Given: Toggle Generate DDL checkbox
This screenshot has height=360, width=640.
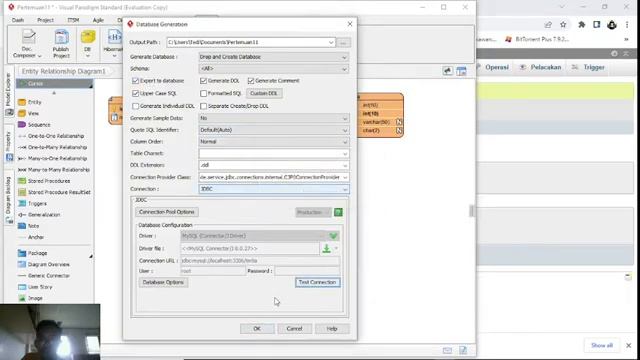Looking at the screenshot, I should coord(203,81).
